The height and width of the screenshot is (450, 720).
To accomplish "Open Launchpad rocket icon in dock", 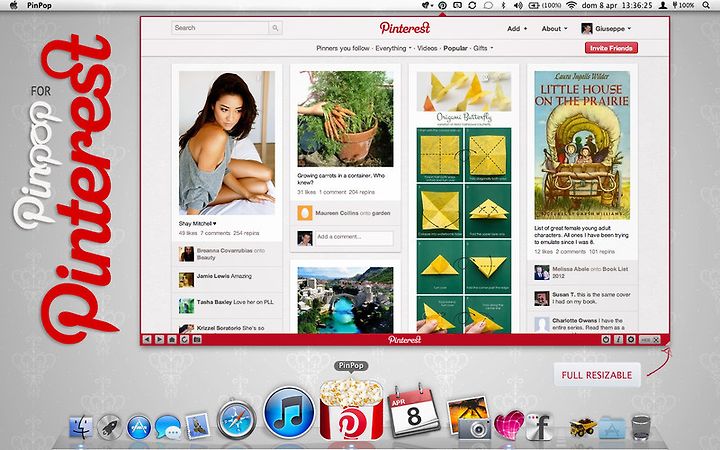I will (x=109, y=427).
